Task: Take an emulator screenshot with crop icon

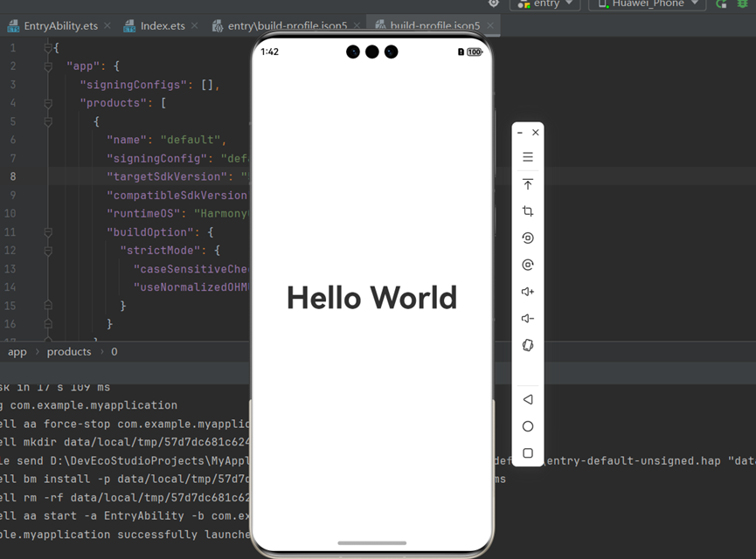Action: (x=528, y=211)
